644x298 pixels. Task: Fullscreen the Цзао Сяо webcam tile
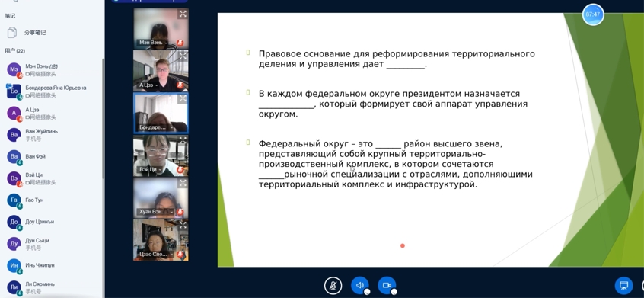183,226
